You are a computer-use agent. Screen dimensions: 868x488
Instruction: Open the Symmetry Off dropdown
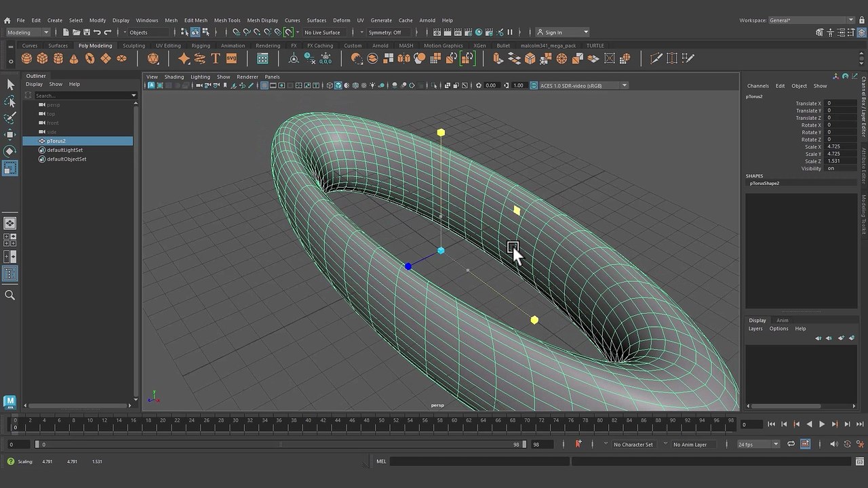388,33
